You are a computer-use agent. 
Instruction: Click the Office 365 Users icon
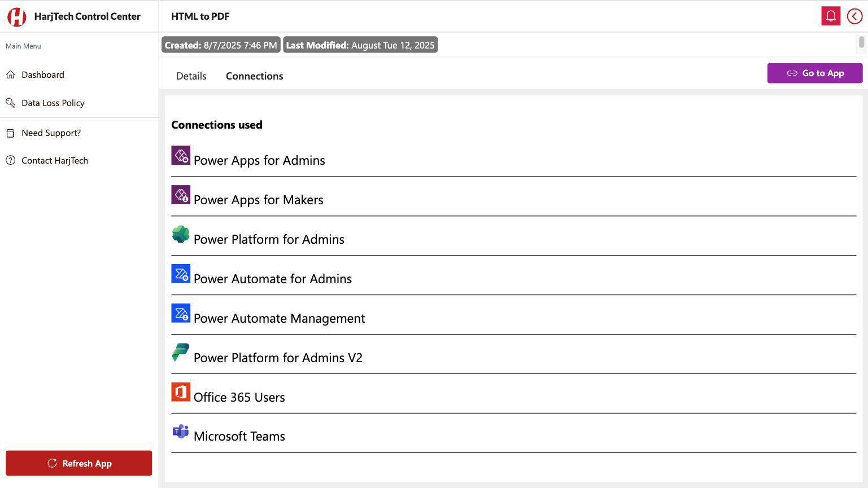coord(181,392)
